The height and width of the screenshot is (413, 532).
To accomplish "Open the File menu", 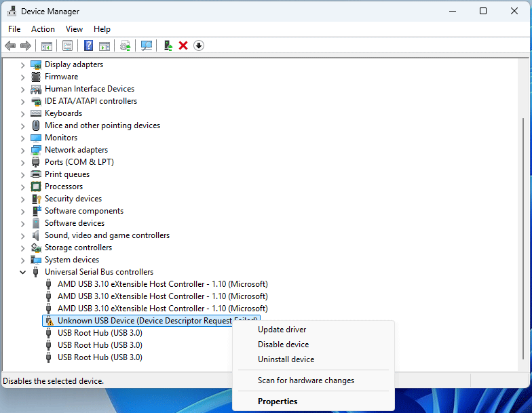I will pyautogui.click(x=14, y=29).
